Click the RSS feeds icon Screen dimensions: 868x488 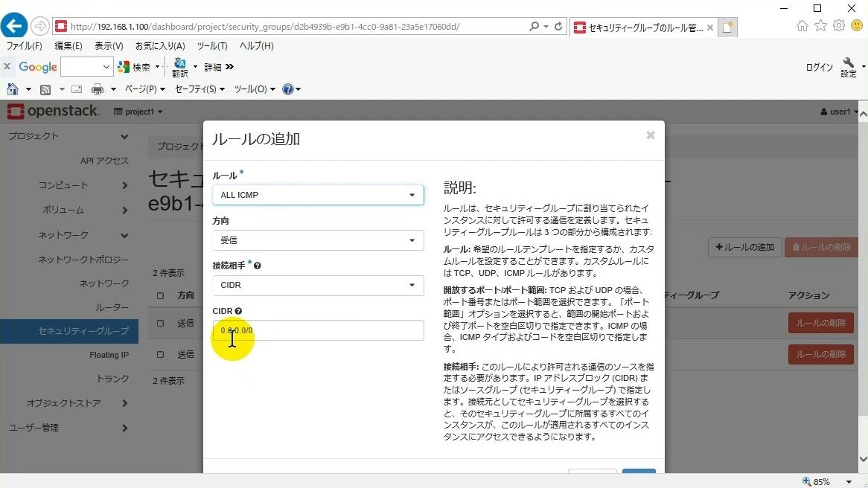click(x=45, y=89)
